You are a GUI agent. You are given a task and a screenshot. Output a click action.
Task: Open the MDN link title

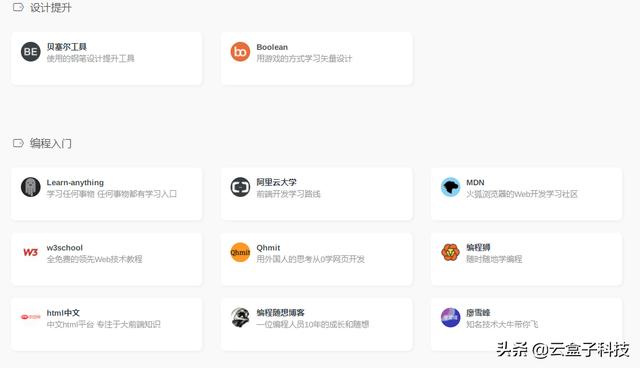pyautogui.click(x=475, y=182)
